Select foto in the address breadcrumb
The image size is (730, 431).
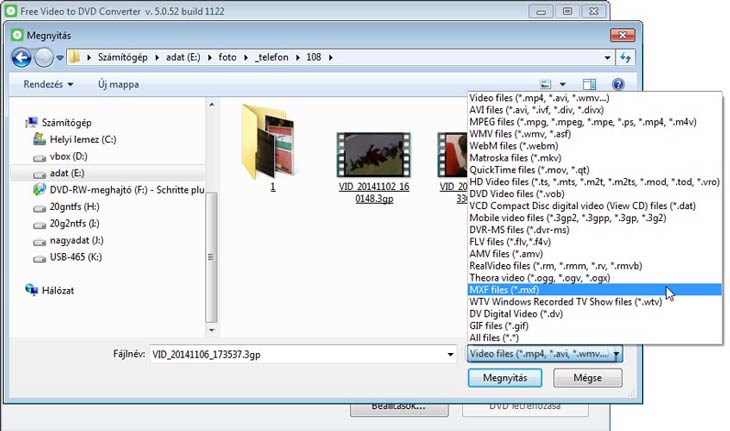pyautogui.click(x=227, y=57)
